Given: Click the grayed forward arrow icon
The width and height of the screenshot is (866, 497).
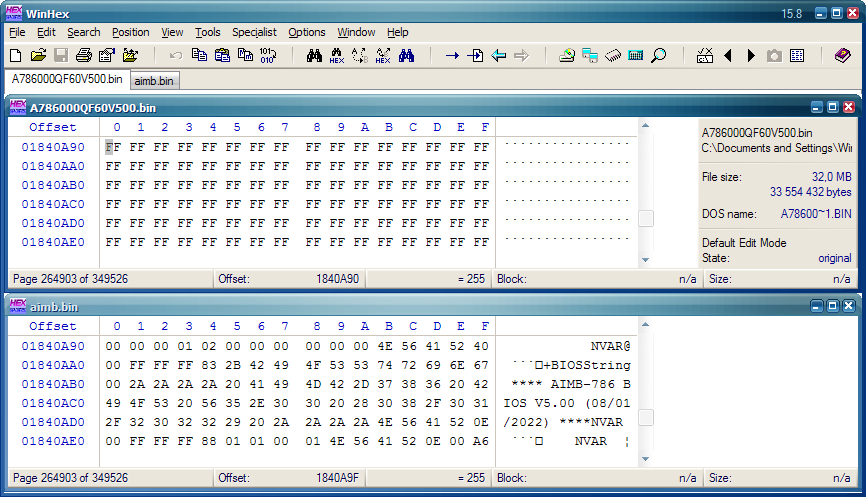Looking at the screenshot, I should coord(521,55).
